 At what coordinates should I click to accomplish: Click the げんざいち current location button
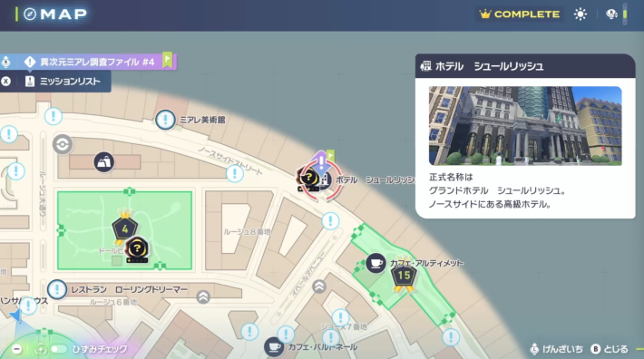(x=557, y=349)
